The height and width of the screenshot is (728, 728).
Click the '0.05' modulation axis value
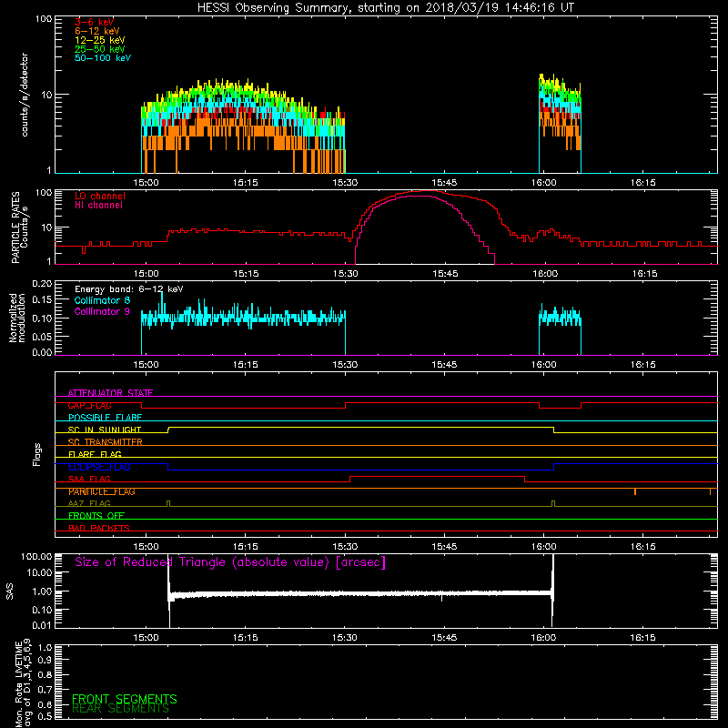42,336
